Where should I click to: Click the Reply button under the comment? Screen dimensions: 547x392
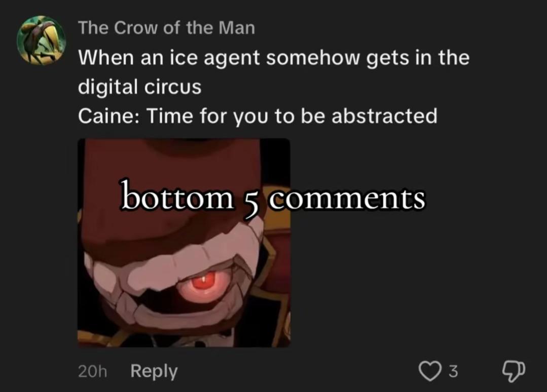point(154,371)
